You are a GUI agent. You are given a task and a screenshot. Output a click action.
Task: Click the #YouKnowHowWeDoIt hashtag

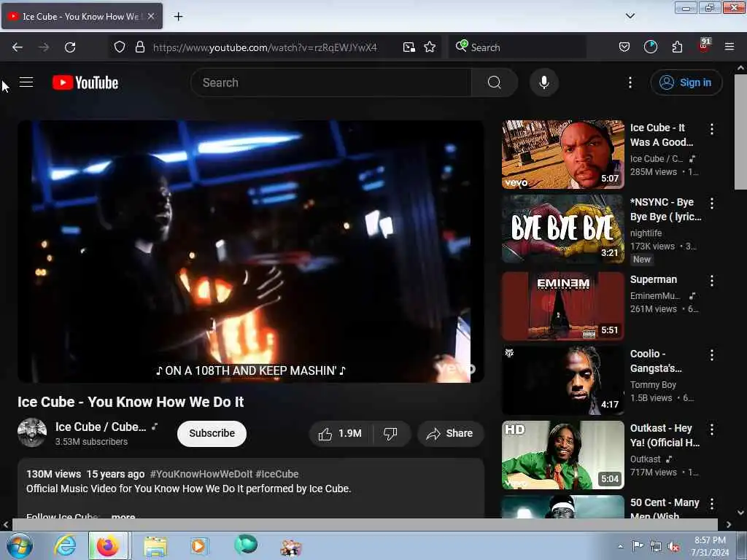tap(201, 474)
